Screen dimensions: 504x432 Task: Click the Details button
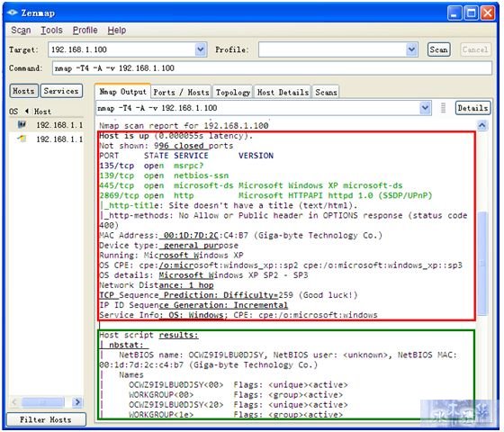[472, 108]
